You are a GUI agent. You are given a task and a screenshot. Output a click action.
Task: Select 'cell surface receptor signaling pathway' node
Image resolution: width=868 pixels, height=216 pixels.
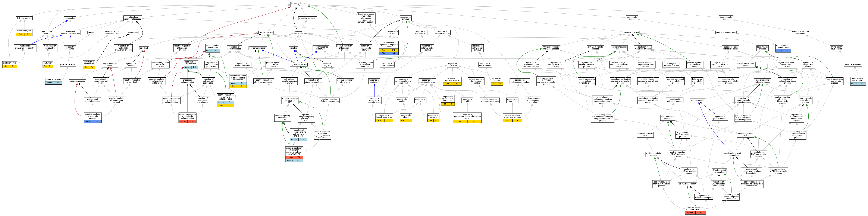point(289,81)
